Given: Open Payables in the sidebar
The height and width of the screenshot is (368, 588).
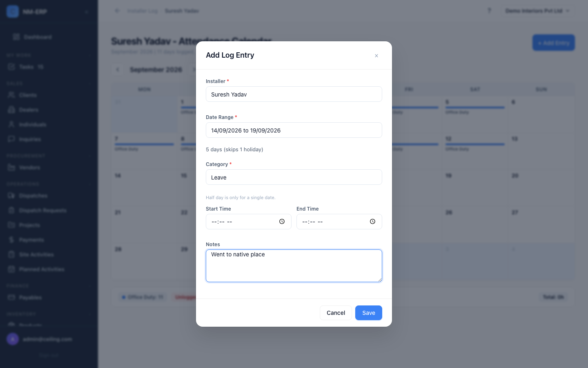Looking at the screenshot, I should (49, 297).
